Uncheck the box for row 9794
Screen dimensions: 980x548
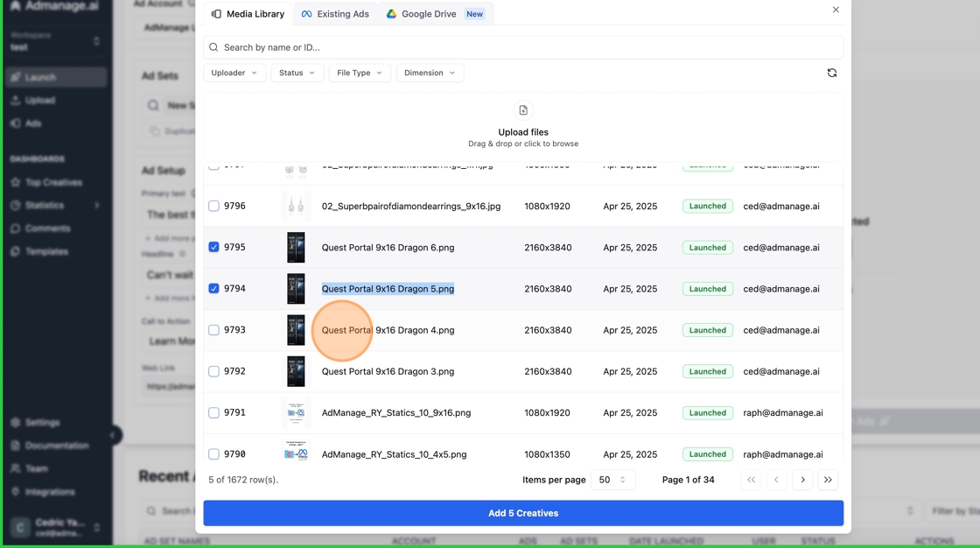pyautogui.click(x=213, y=288)
